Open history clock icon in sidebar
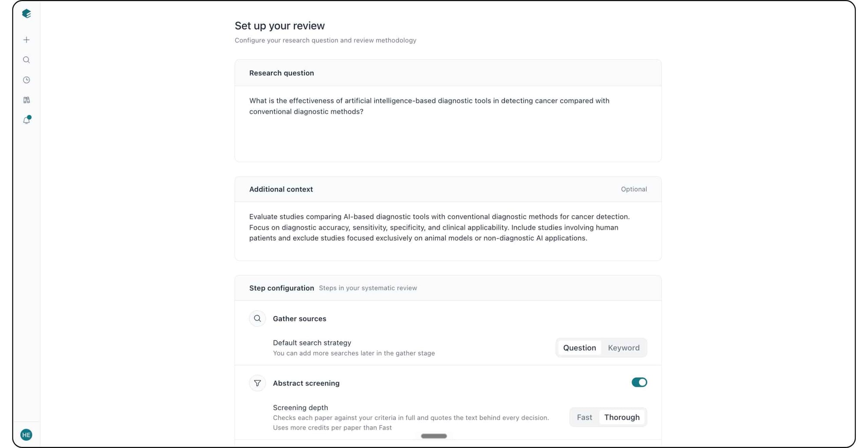868x448 pixels. pos(26,80)
